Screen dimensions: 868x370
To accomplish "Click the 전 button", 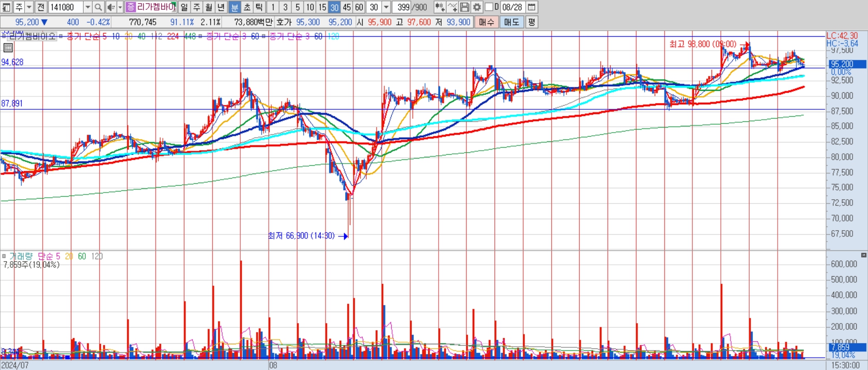I will tap(41, 7).
